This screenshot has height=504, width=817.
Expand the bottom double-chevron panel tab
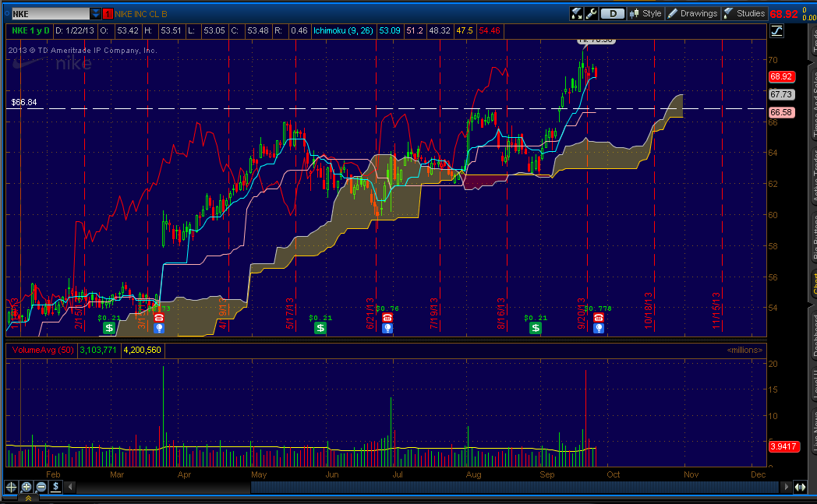[28, 499]
